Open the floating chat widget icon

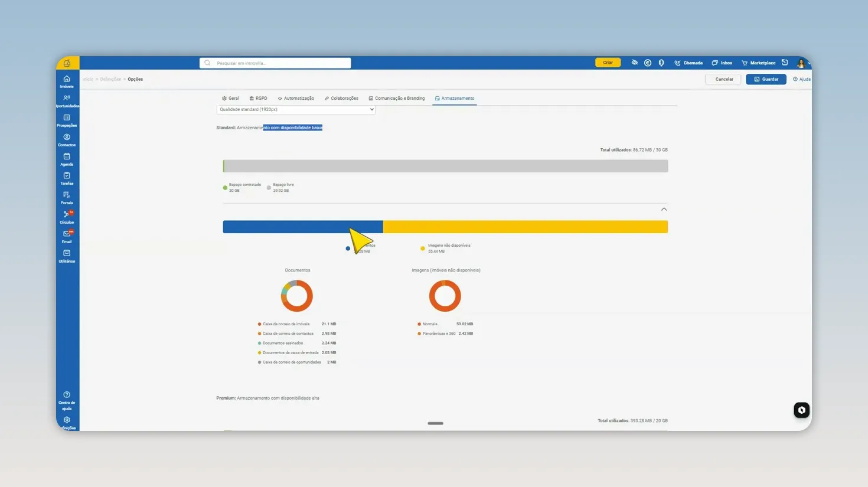(x=801, y=410)
